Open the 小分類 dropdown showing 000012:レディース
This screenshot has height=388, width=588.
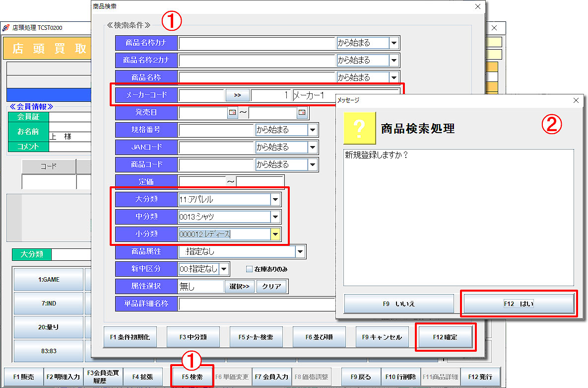(275, 234)
